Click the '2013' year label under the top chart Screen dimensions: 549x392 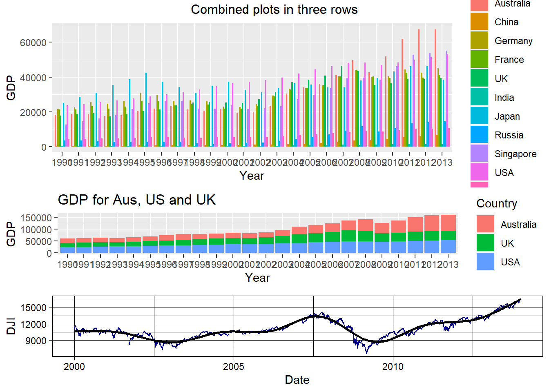click(442, 163)
